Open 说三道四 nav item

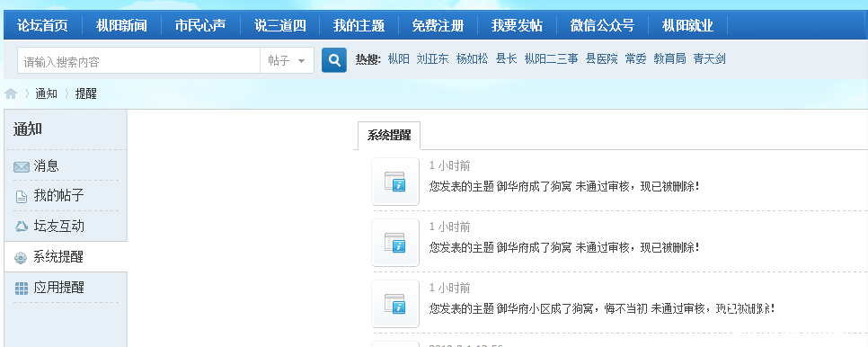tap(279, 25)
